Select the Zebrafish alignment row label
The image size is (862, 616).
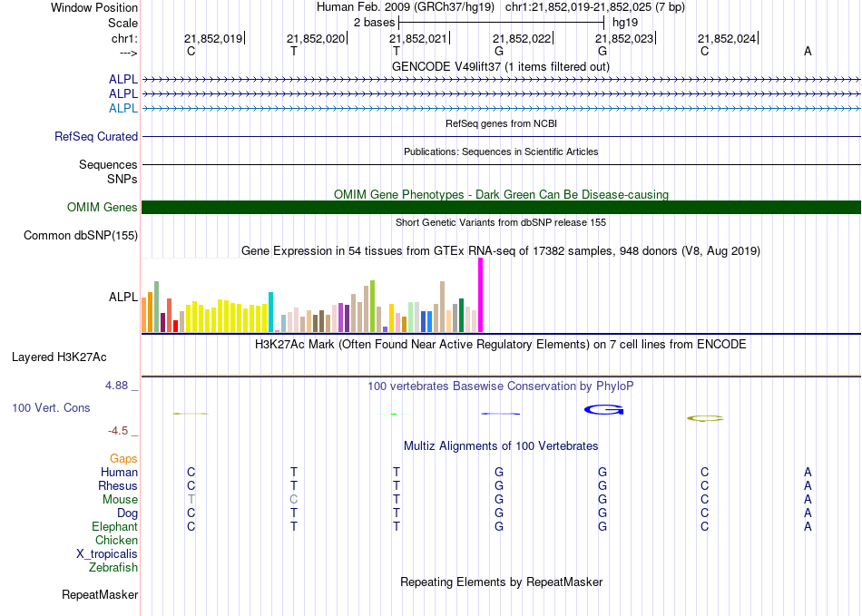pyautogui.click(x=113, y=567)
